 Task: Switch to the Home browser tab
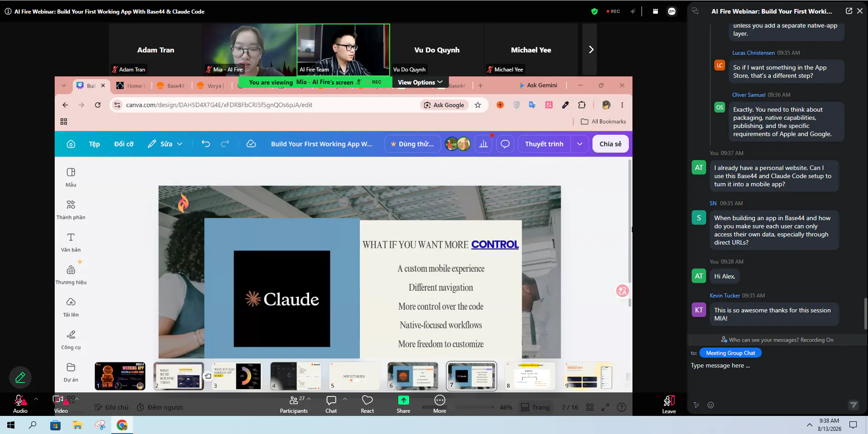click(x=131, y=85)
